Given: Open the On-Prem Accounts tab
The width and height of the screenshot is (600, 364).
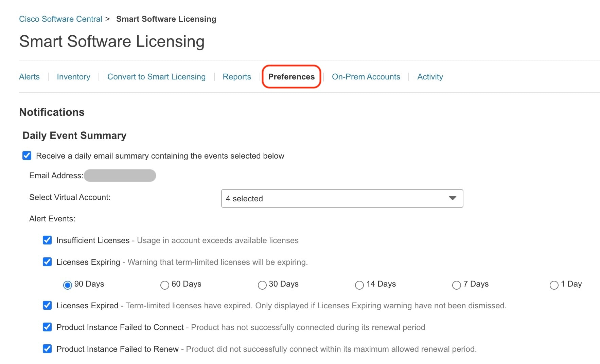Looking at the screenshot, I should [366, 77].
